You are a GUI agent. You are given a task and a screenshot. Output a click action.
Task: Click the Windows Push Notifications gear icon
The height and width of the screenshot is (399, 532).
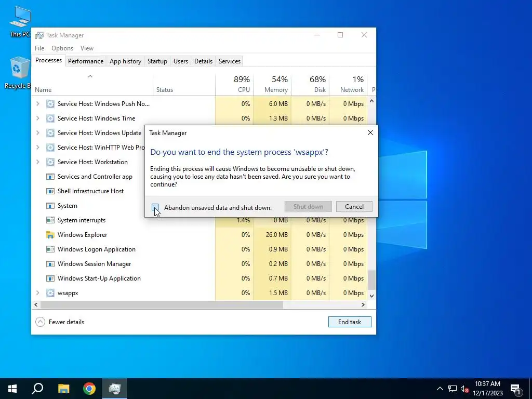tap(50, 104)
